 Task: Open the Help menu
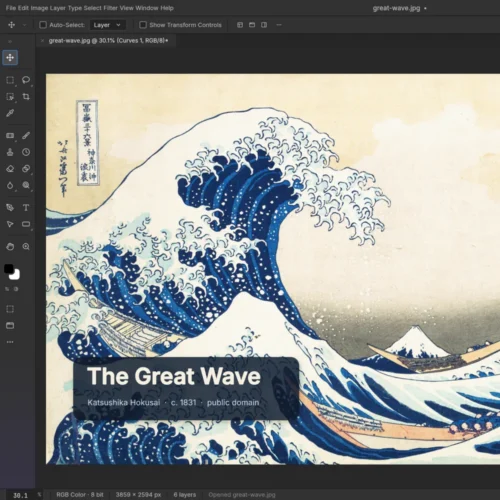[167, 8]
